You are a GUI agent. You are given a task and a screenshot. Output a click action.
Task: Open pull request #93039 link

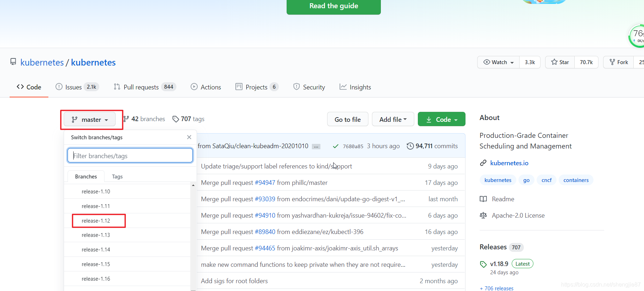pos(265,199)
